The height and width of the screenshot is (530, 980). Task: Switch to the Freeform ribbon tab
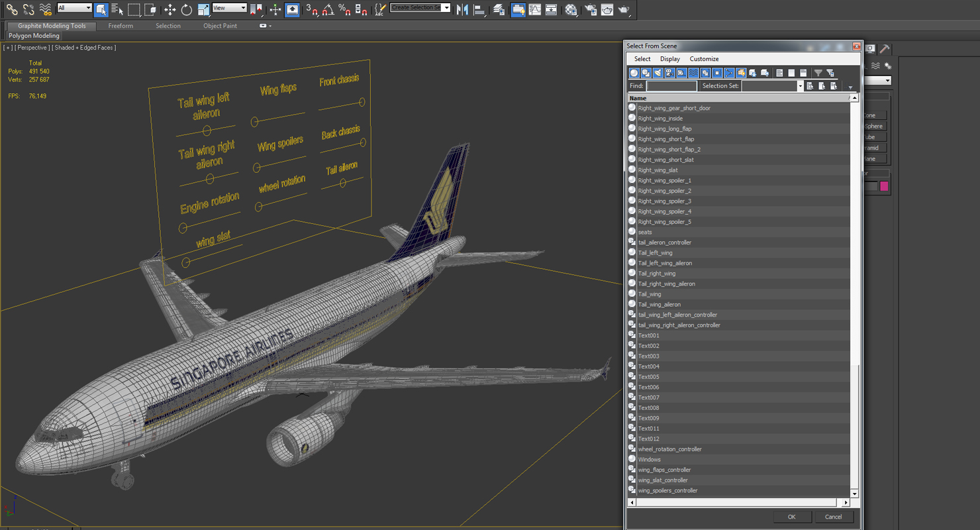(x=121, y=26)
